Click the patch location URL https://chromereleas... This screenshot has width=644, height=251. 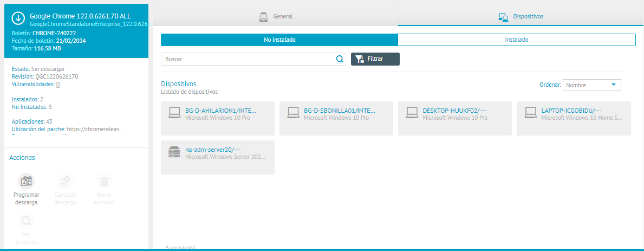(95, 129)
